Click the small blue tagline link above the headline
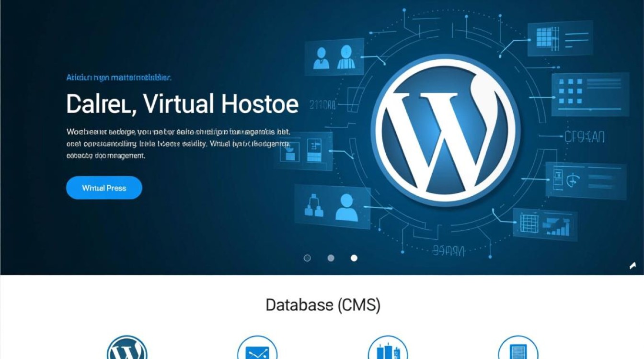Image resolution: width=644 pixels, height=359 pixels. point(119,77)
